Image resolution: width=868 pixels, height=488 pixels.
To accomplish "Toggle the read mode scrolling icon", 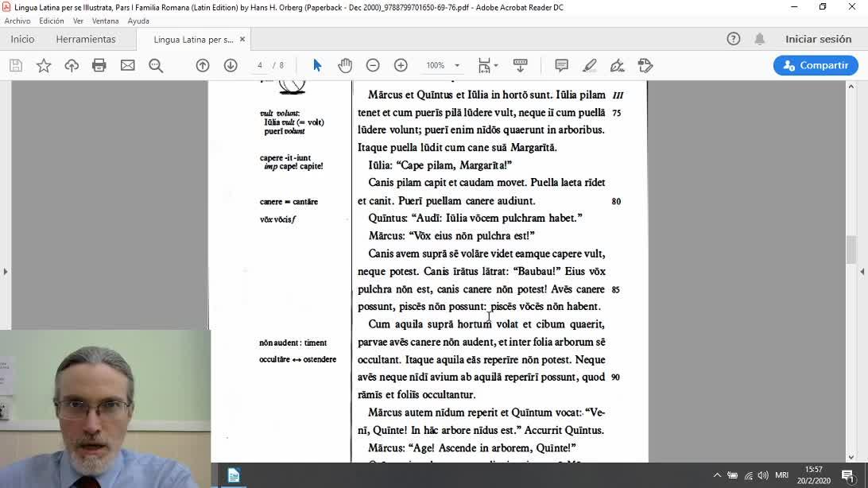I will 521,65.
